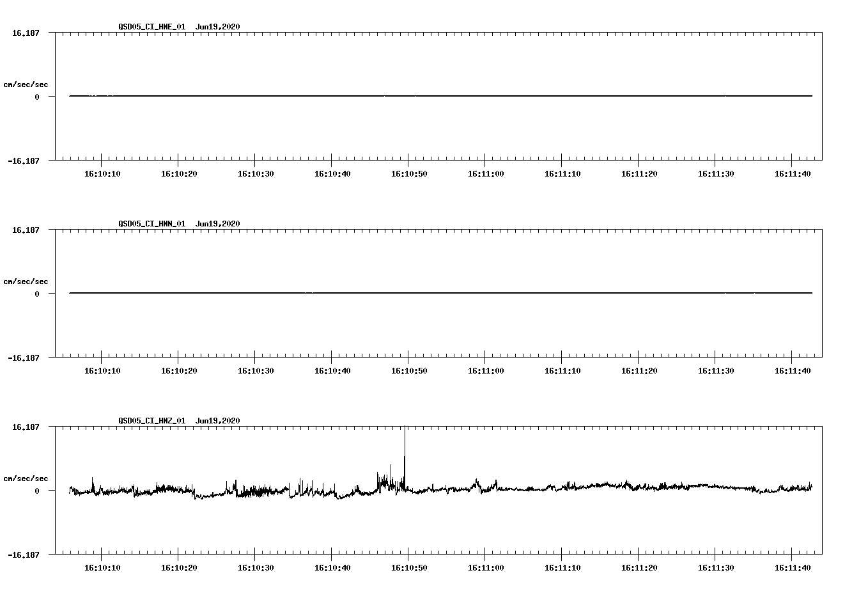Image resolution: width=868 pixels, height=591 pixels.
Task: Click the cm/sec/sec unit label of the HNN plot
Action: tap(26, 281)
